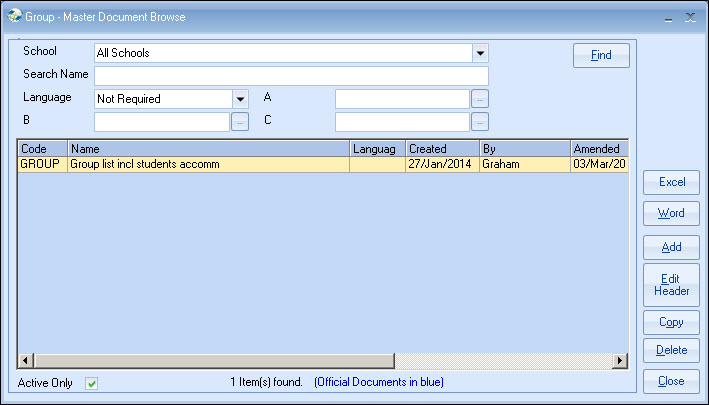Click the browse button next to field C
The width and height of the screenshot is (709, 405).
480,122
